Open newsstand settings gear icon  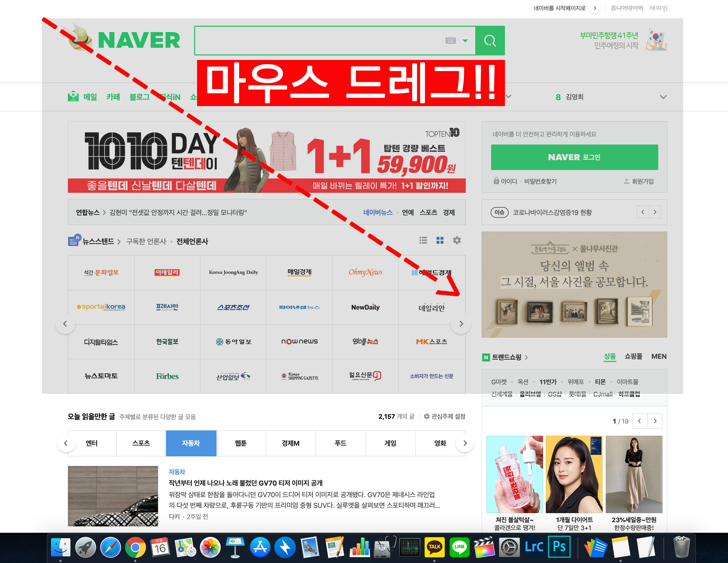click(x=457, y=240)
